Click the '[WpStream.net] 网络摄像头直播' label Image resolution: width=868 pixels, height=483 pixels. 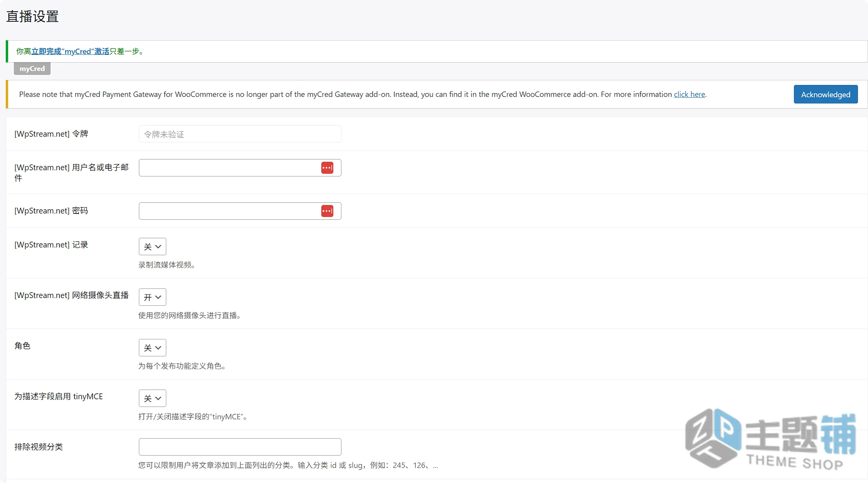[x=71, y=295]
